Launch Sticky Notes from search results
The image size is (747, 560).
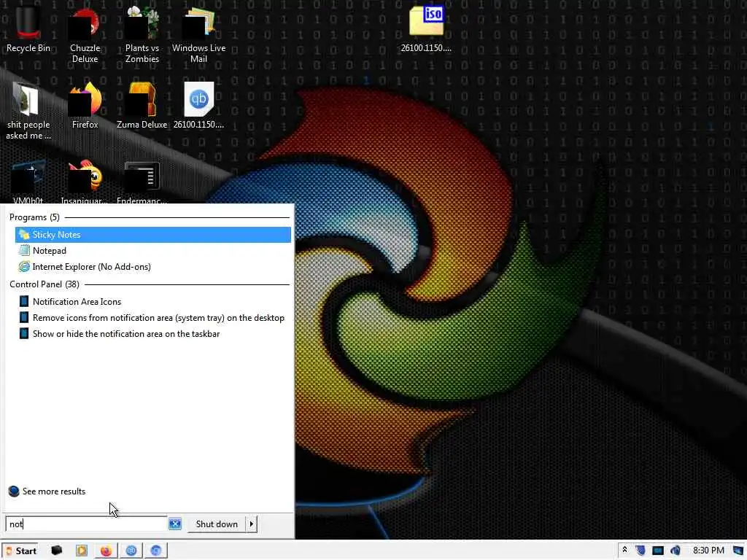(x=153, y=235)
